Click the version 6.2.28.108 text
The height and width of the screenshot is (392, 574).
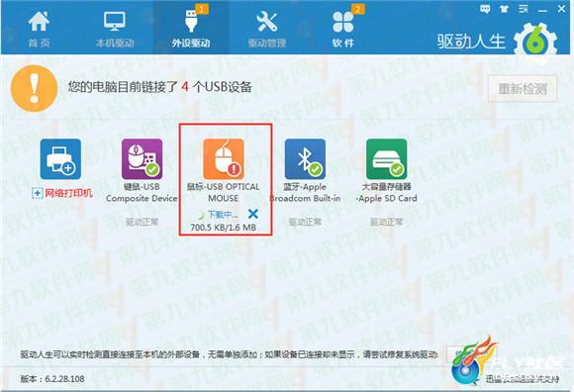(52, 379)
